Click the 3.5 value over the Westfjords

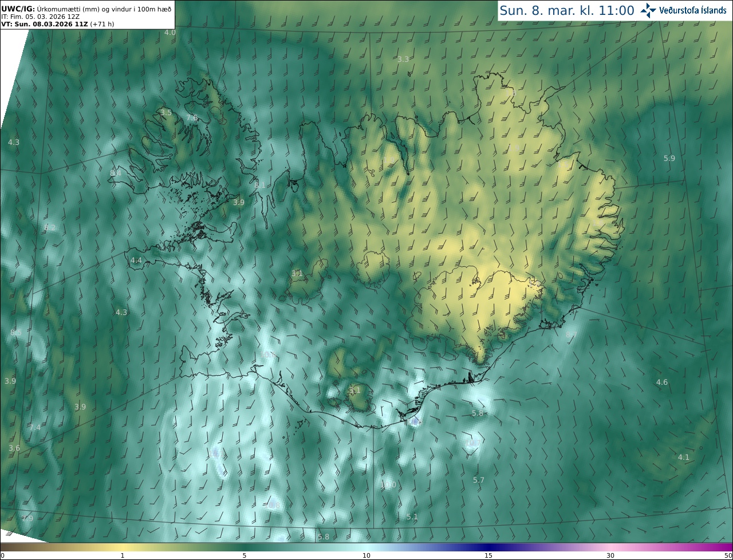point(166,112)
